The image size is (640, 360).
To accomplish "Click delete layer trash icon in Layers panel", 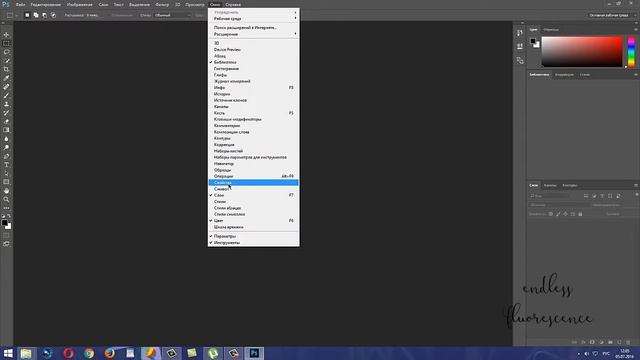I will click(x=628, y=342).
